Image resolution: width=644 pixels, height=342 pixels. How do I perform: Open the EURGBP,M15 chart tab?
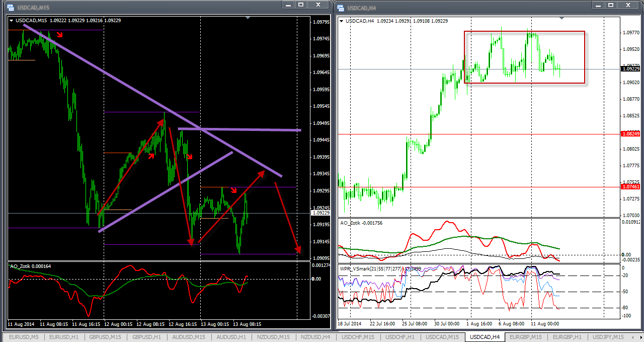525,337
